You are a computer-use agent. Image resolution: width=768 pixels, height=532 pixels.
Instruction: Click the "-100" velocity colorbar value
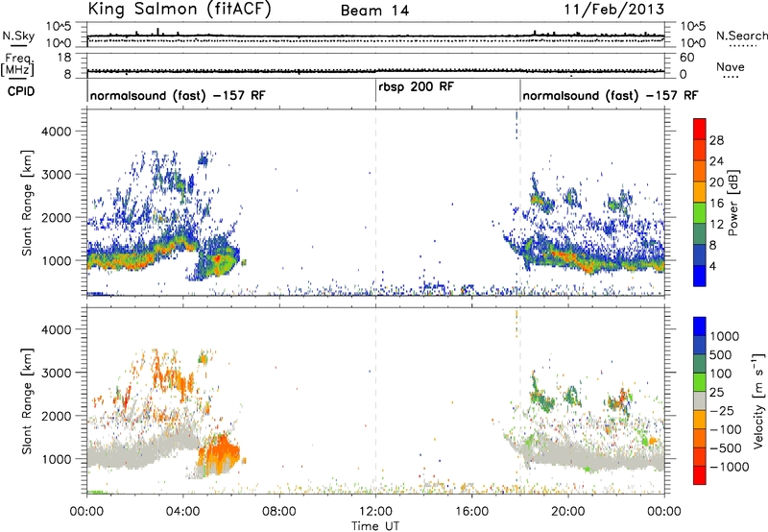pyautogui.click(x=726, y=429)
